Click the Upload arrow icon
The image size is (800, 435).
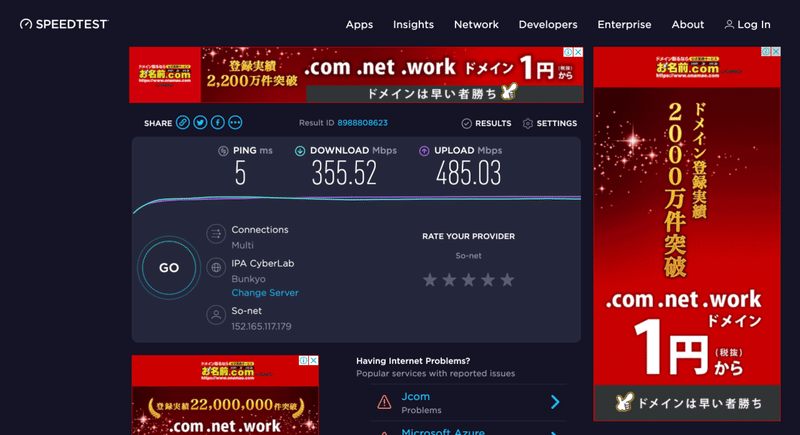point(424,151)
